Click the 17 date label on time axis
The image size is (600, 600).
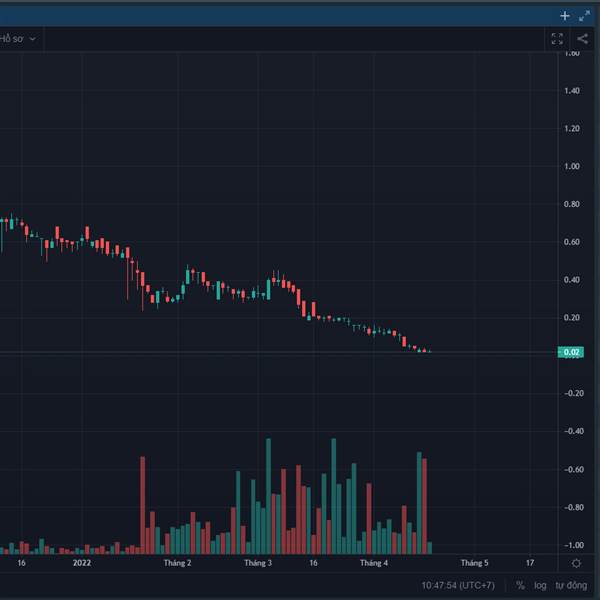pos(530,563)
